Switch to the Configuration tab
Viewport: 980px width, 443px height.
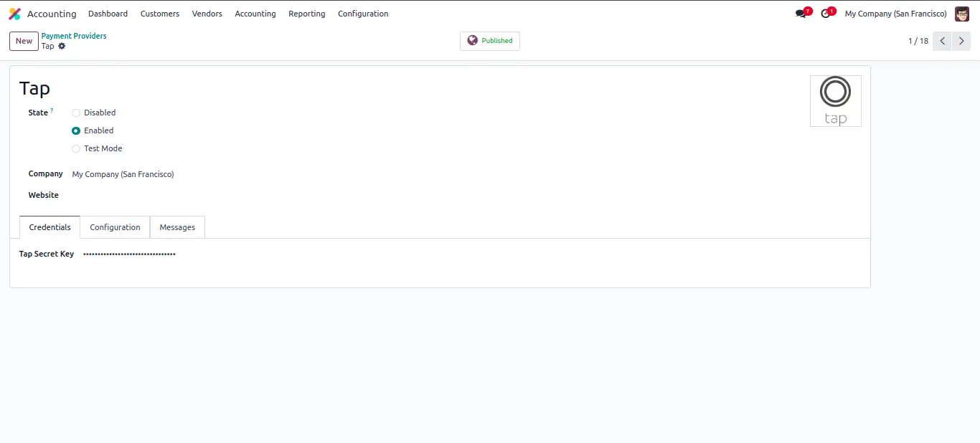click(115, 227)
